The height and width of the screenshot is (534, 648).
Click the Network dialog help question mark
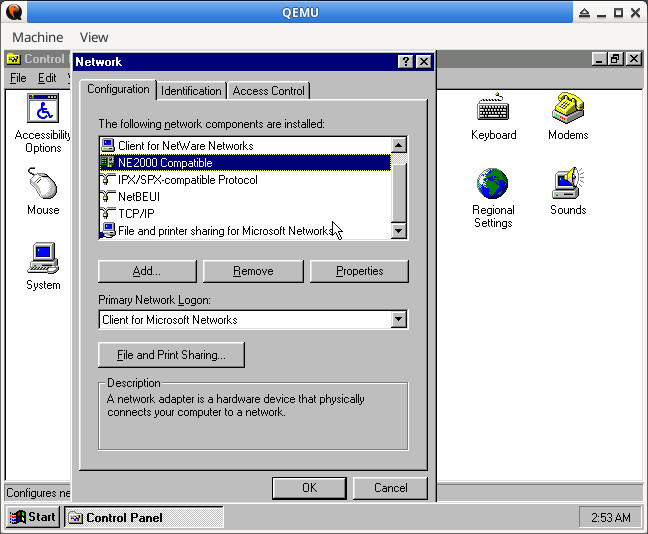click(406, 62)
